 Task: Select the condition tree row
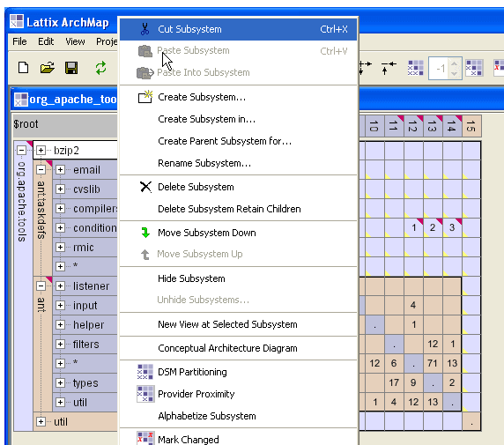pos(85,228)
